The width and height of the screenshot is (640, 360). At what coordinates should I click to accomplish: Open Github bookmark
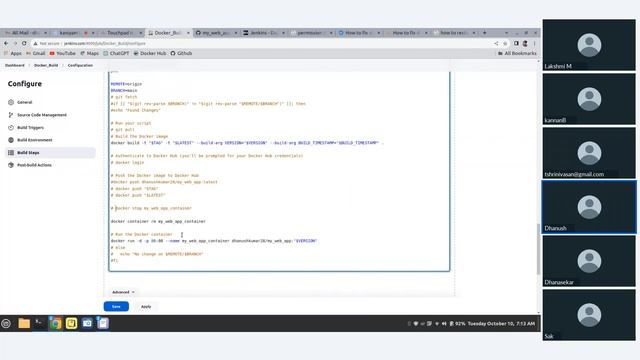[x=181, y=53]
